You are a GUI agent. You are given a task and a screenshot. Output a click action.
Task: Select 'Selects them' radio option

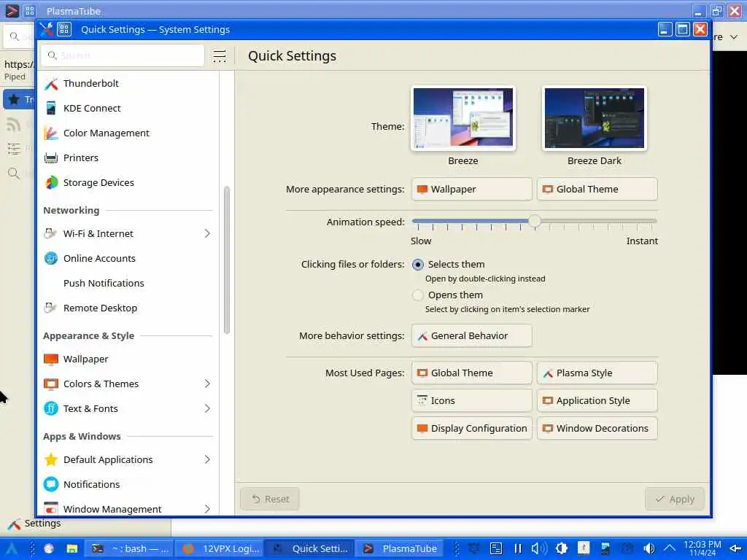point(418,264)
